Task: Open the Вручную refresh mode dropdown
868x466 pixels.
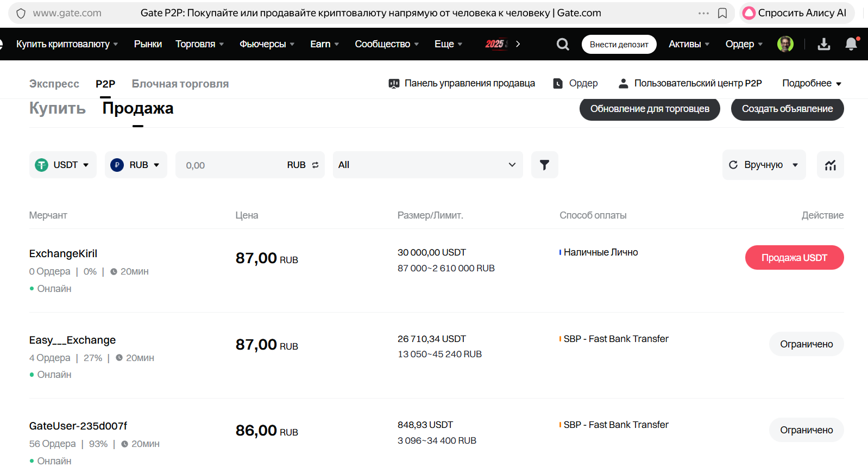Action: (x=764, y=165)
